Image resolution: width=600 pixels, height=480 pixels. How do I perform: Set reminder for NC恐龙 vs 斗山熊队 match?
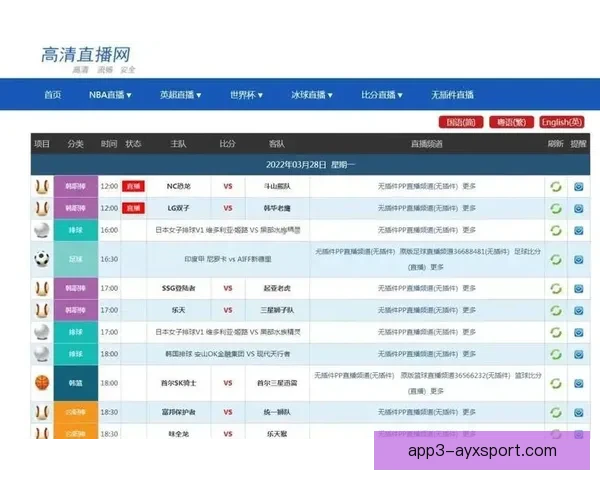579,186
